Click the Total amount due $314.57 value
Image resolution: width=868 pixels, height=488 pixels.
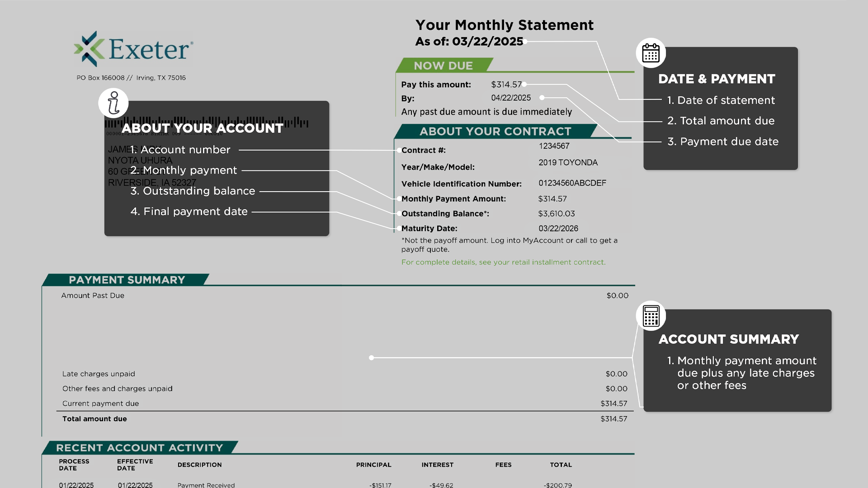pos(614,419)
